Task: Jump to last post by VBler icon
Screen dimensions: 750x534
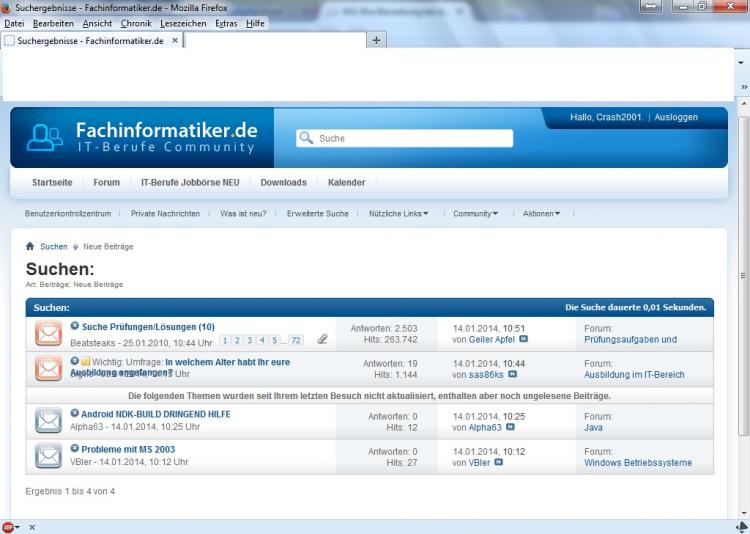Action: (x=498, y=462)
